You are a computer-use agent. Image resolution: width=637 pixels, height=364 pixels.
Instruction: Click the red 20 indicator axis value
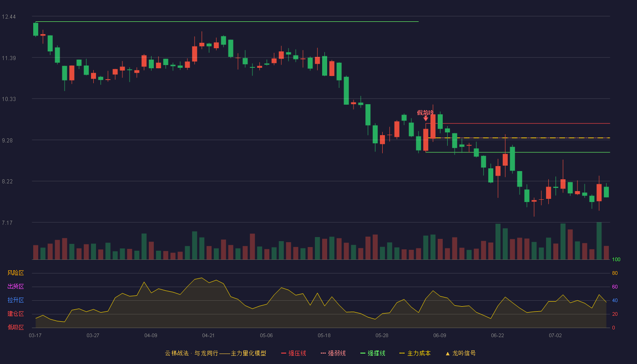615,314
